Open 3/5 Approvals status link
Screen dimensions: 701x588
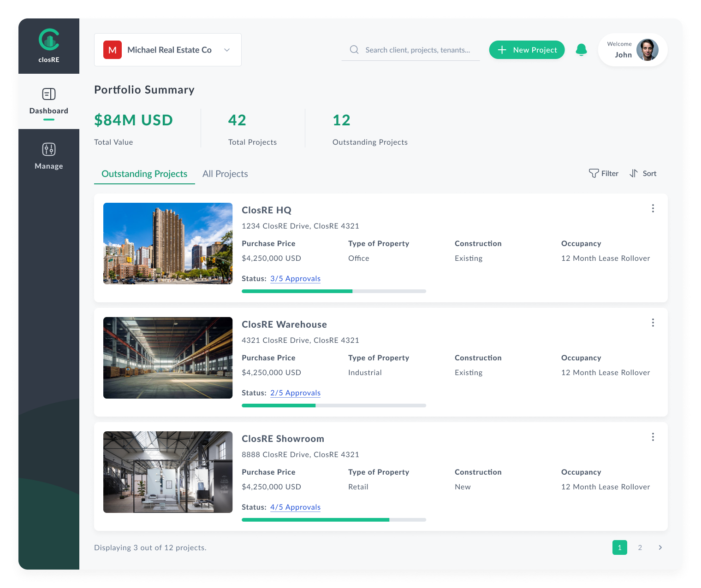[x=296, y=279]
